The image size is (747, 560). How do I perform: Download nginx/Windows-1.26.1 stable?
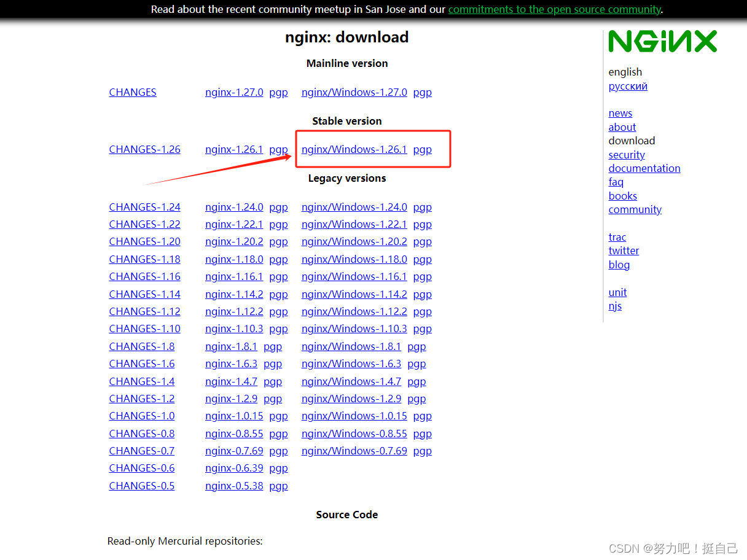354,149
